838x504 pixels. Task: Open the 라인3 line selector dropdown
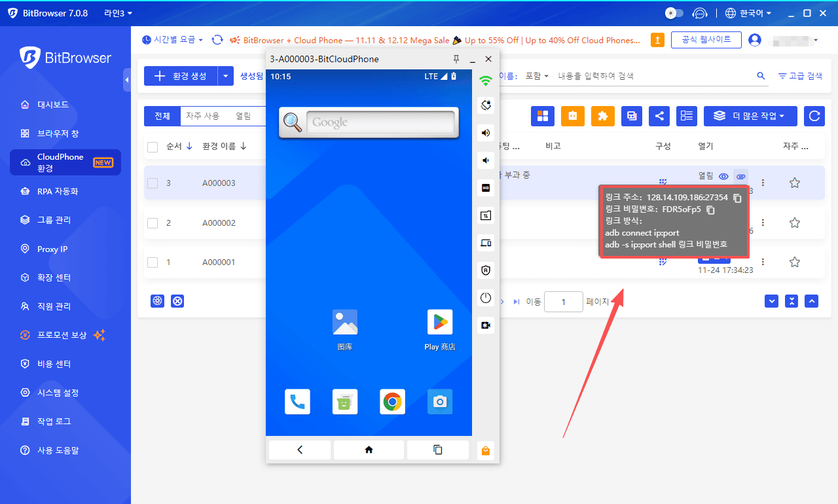118,13
